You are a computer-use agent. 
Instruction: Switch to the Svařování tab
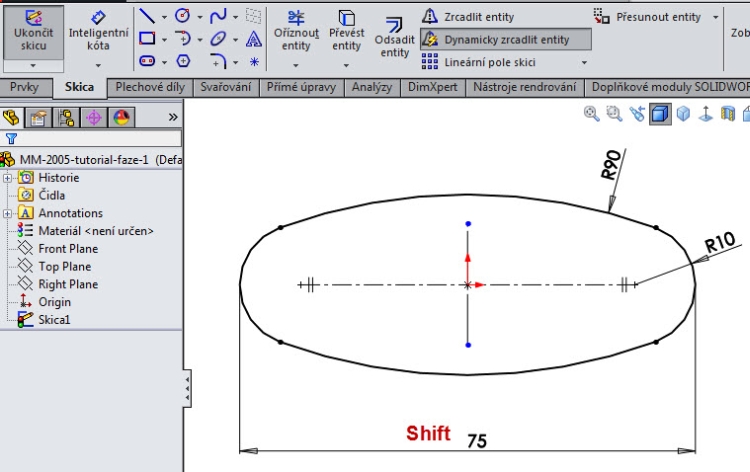tap(226, 87)
